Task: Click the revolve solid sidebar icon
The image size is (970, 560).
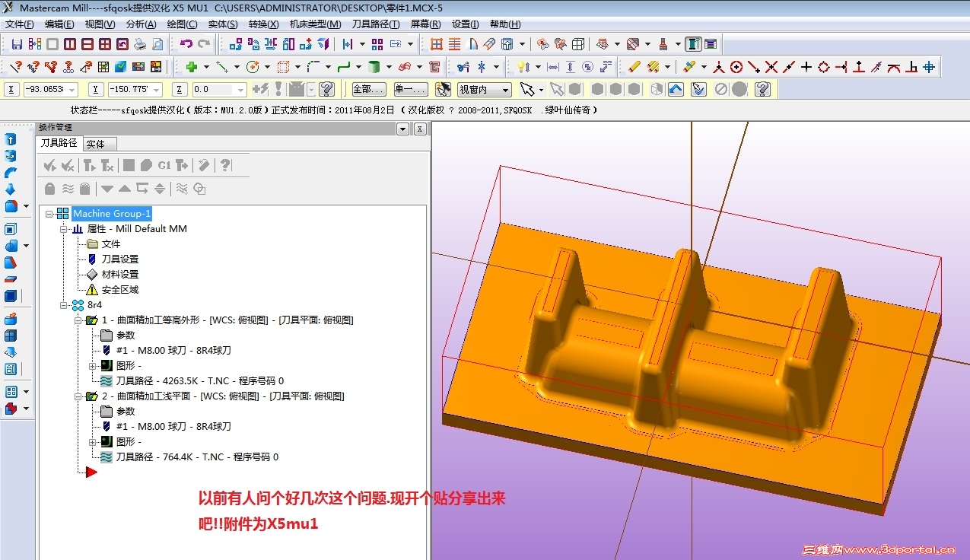Action: pyautogui.click(x=11, y=156)
